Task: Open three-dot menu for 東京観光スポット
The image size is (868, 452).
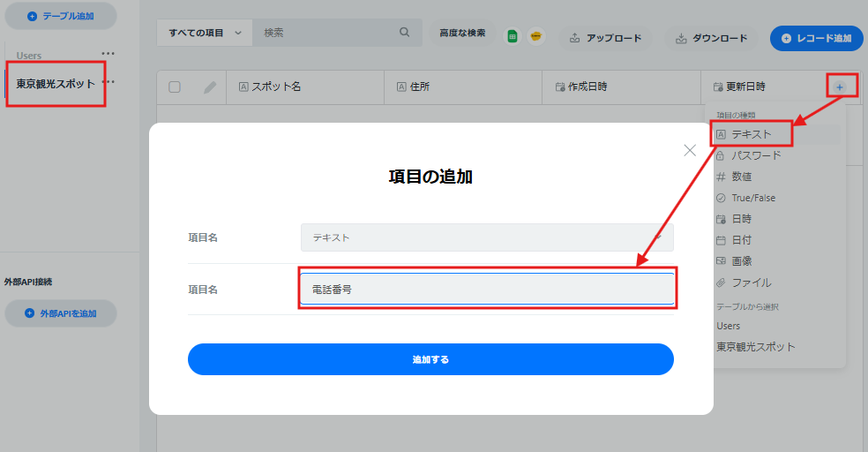Action: click(109, 82)
